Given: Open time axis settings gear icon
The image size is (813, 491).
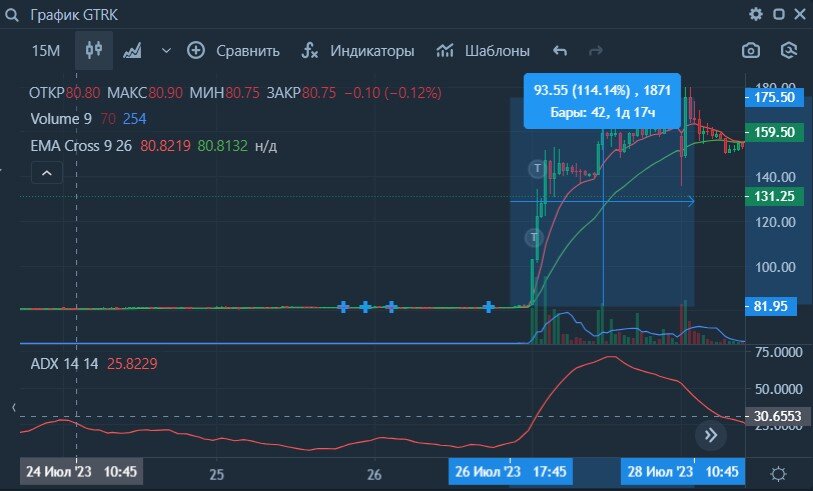Looking at the screenshot, I should 778,473.
